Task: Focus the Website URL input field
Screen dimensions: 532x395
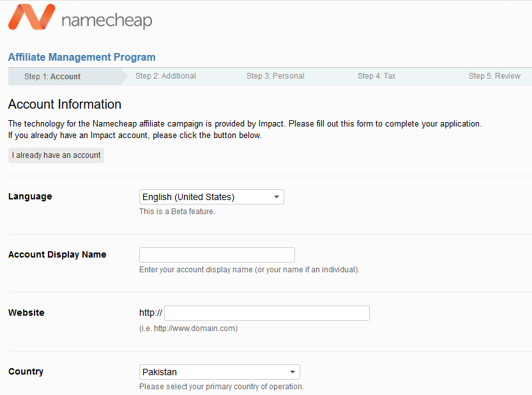Action: tap(267, 313)
